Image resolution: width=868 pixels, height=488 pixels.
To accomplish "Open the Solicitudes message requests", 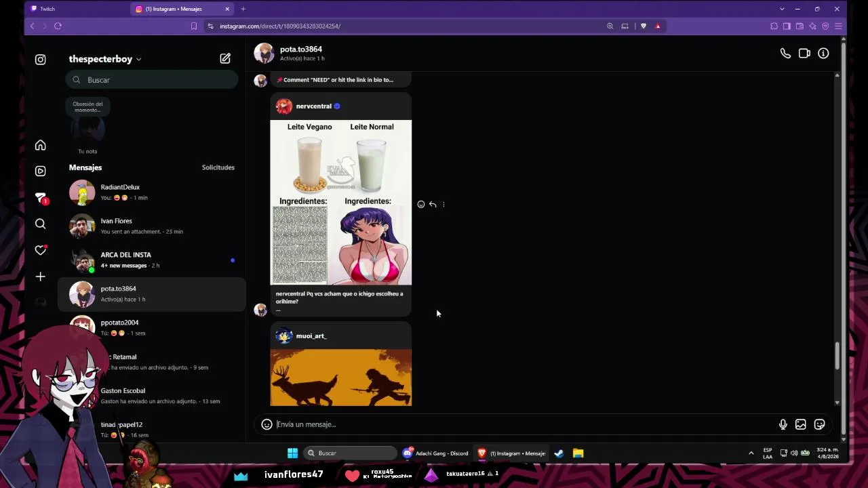I will coord(218,167).
